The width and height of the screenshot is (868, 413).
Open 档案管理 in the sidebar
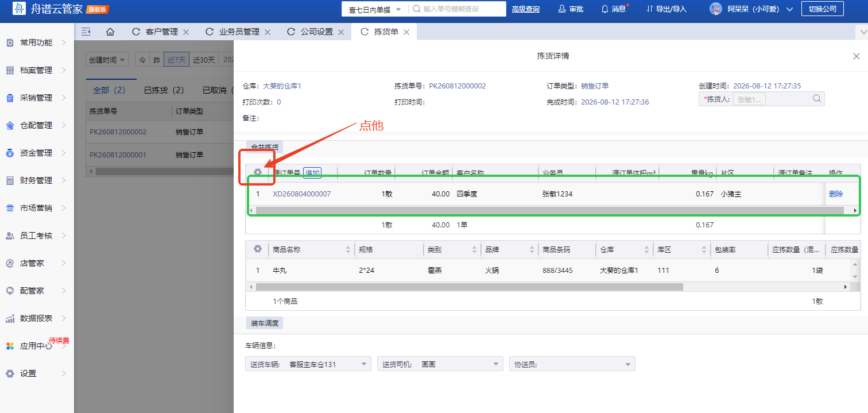pos(37,70)
